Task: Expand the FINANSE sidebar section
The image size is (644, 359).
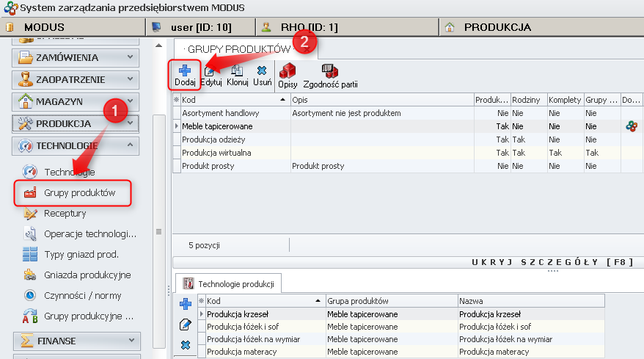Action: tap(76, 341)
